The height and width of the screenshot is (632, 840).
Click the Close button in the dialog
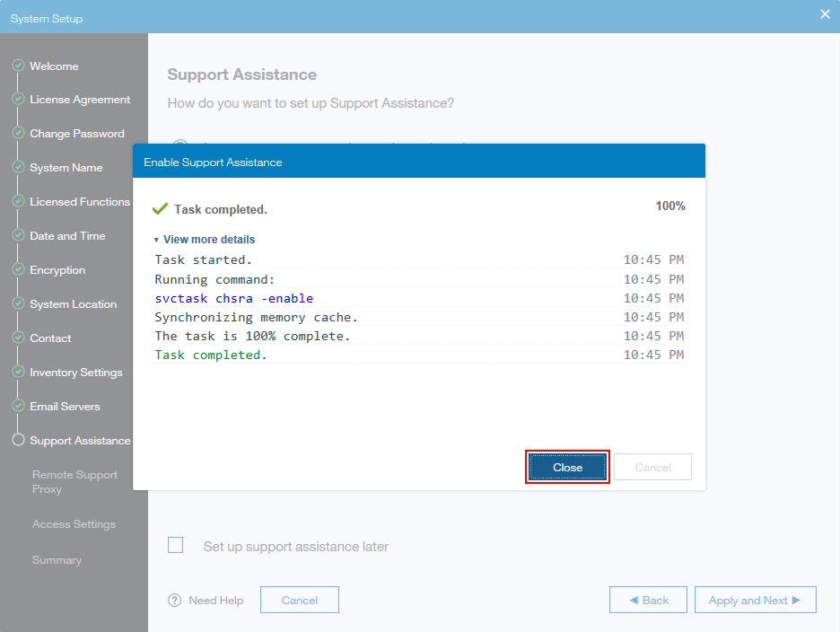567,468
